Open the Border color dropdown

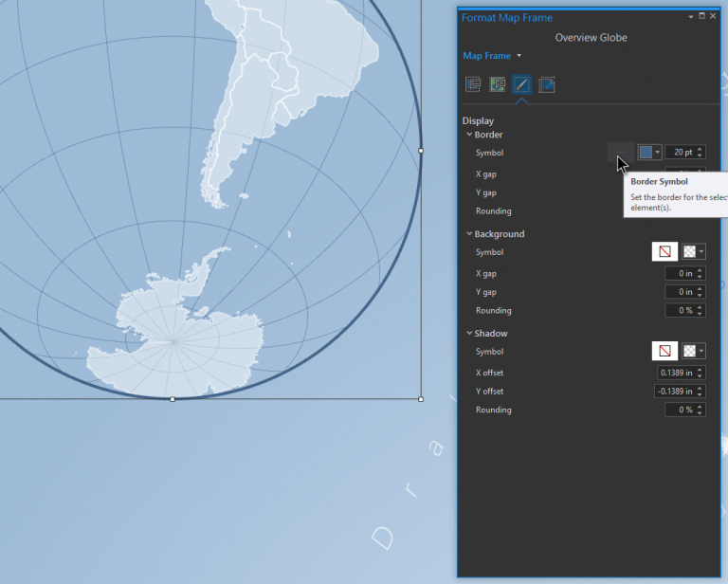click(649, 153)
